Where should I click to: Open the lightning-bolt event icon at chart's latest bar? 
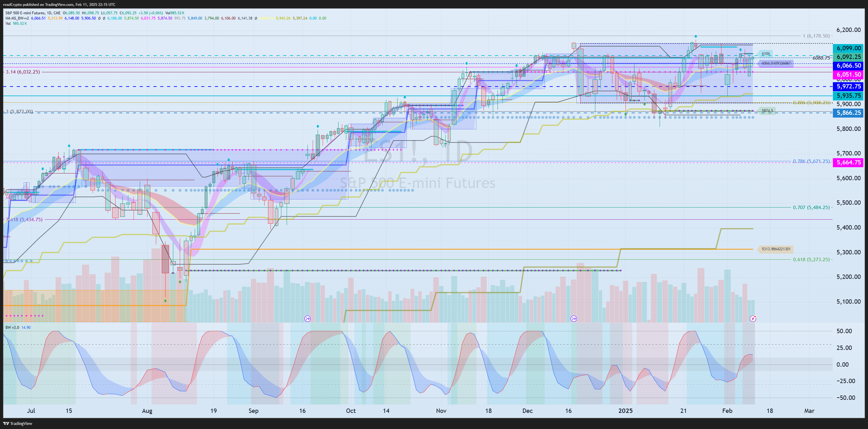[x=753, y=319]
